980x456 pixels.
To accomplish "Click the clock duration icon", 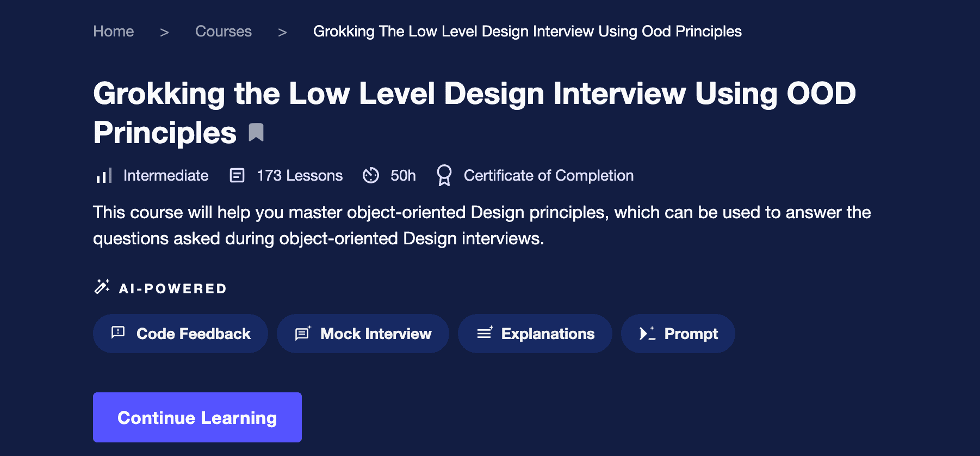I will [x=371, y=175].
